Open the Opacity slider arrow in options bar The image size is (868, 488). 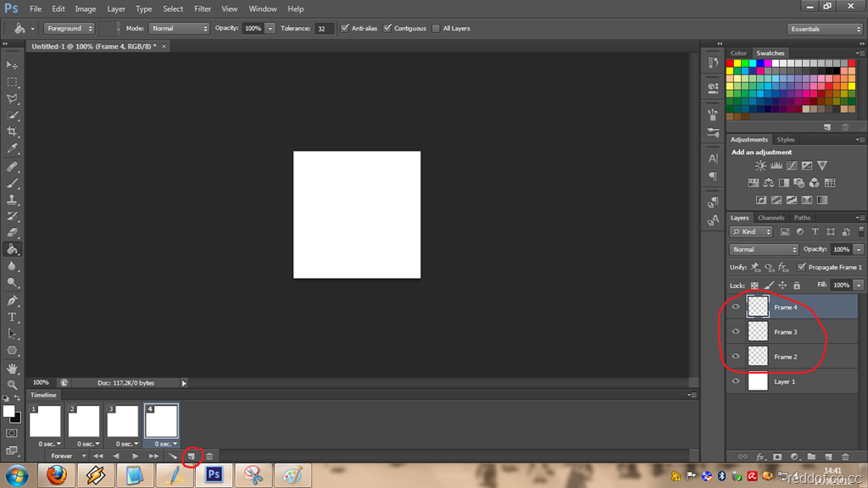[x=270, y=28]
